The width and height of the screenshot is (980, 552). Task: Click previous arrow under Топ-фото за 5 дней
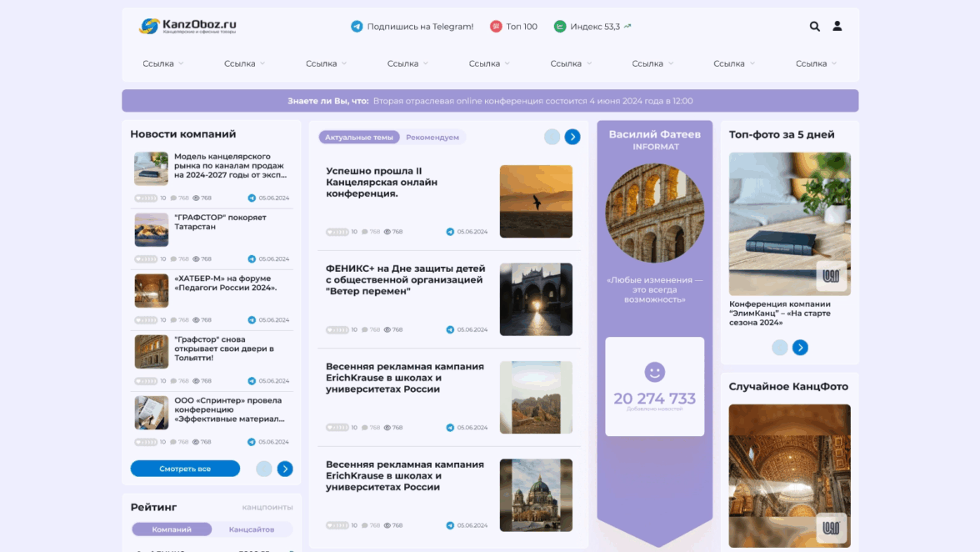[x=780, y=348]
